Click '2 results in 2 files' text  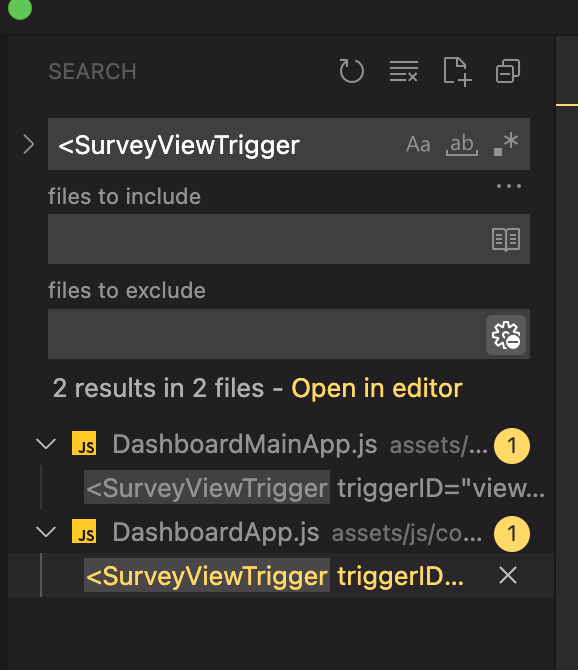[x=158, y=388]
